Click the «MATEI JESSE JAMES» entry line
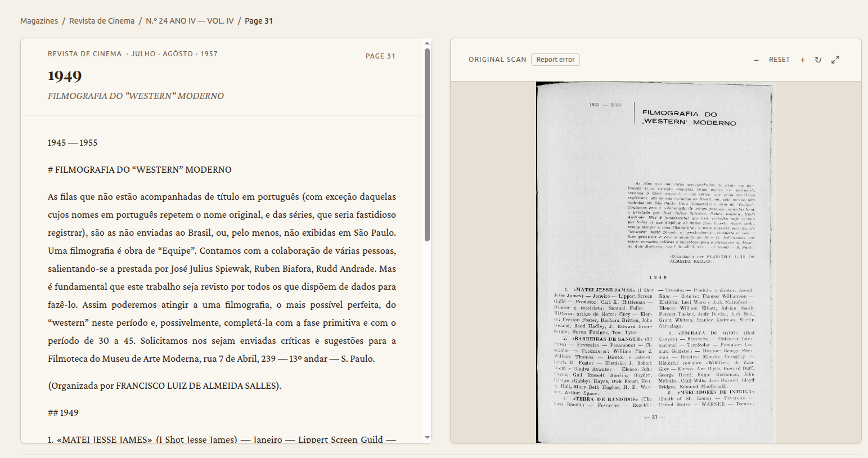The width and height of the screenshot is (868, 458). tap(222, 439)
